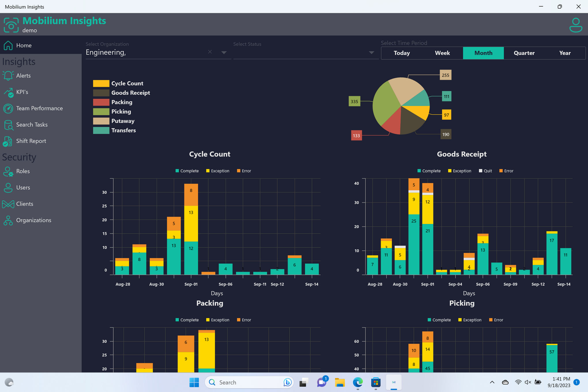The image size is (588, 392).
Task: Go to Home in the sidebar
Action: point(24,45)
